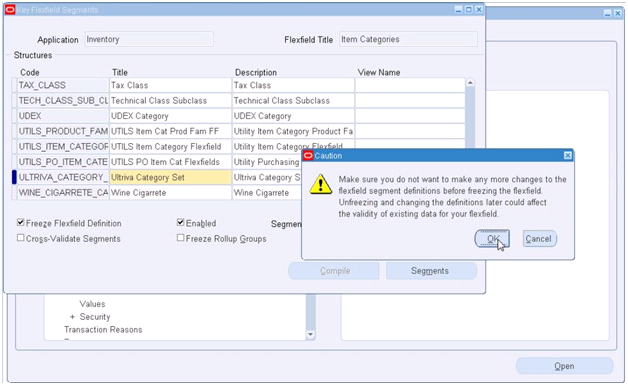Minimize the background Navigator window
The image size is (628, 385).
click(608, 14)
